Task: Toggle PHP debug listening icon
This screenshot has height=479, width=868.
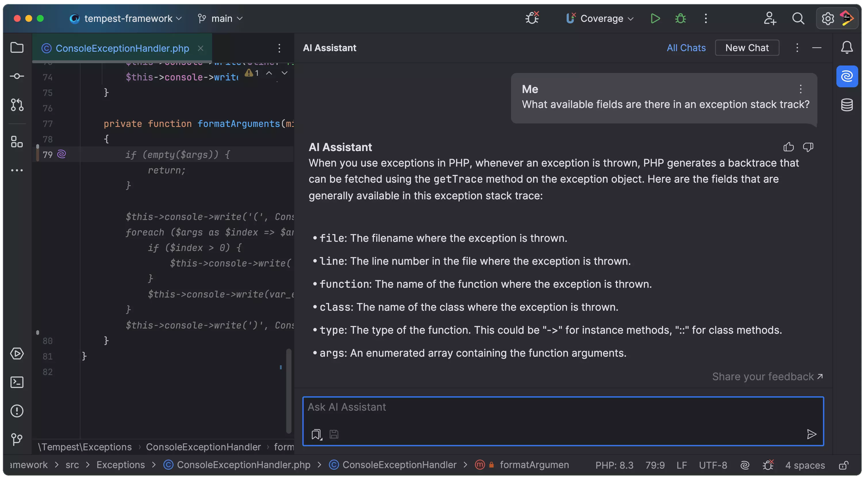Action: click(x=532, y=18)
